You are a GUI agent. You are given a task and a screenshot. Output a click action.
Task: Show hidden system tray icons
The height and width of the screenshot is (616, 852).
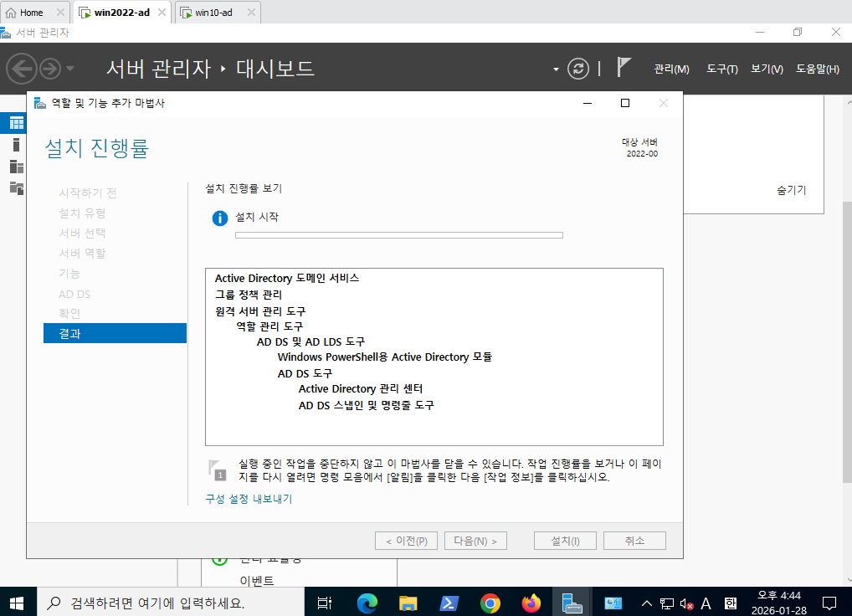pos(647,603)
